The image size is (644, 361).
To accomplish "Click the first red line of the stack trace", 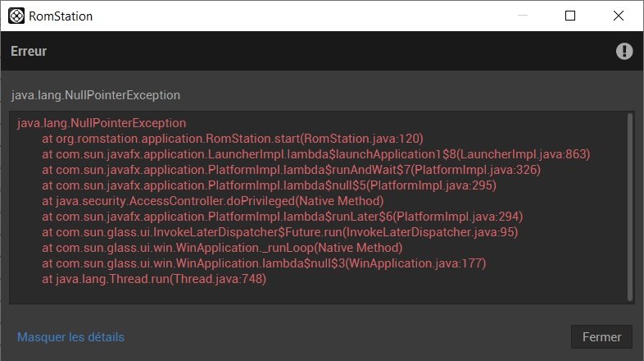I will [x=102, y=122].
